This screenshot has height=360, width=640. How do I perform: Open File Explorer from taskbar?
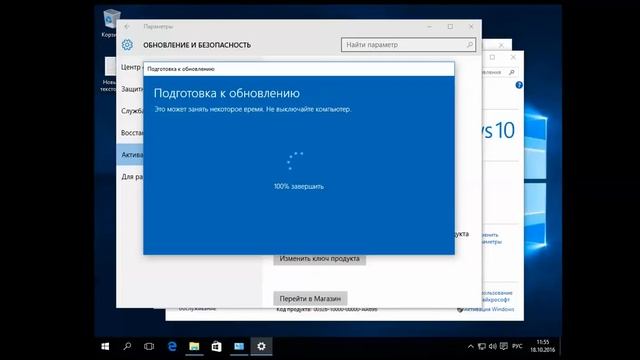(x=194, y=347)
